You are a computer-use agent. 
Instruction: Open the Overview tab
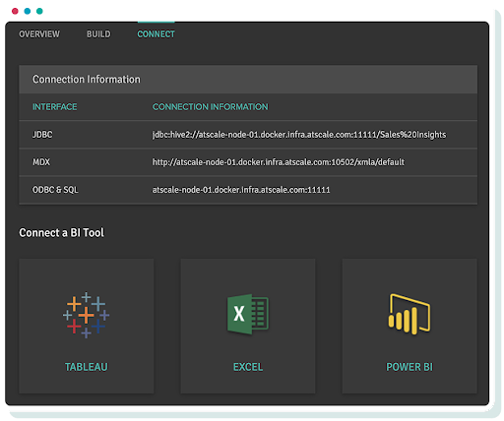(x=39, y=34)
